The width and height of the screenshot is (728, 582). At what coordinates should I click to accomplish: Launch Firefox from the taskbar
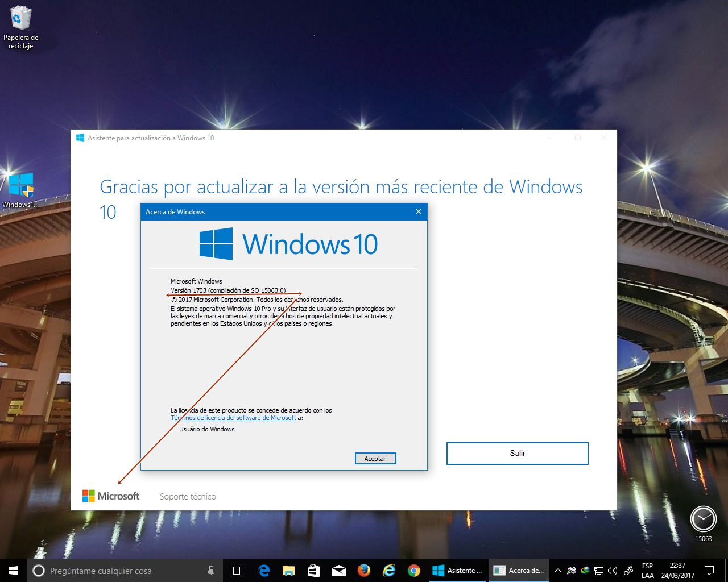364,571
